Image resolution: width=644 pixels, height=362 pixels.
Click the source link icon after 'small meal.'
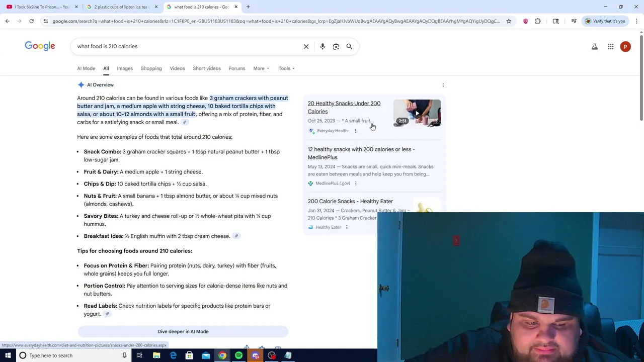click(185, 122)
